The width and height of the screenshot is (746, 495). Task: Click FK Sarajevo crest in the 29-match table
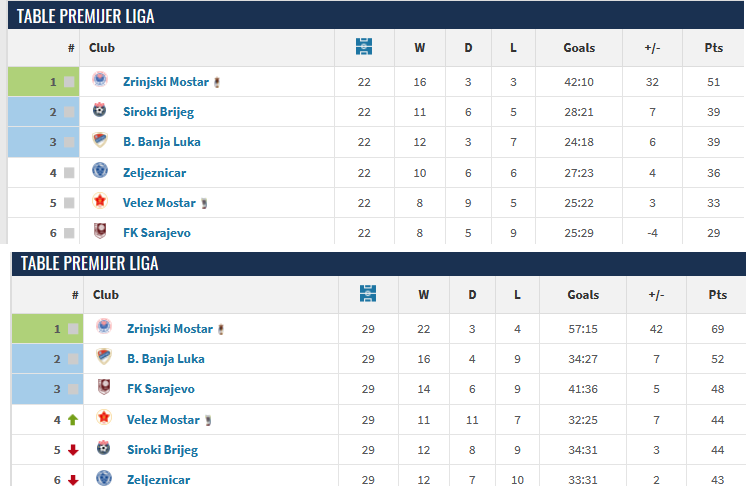[x=104, y=387]
